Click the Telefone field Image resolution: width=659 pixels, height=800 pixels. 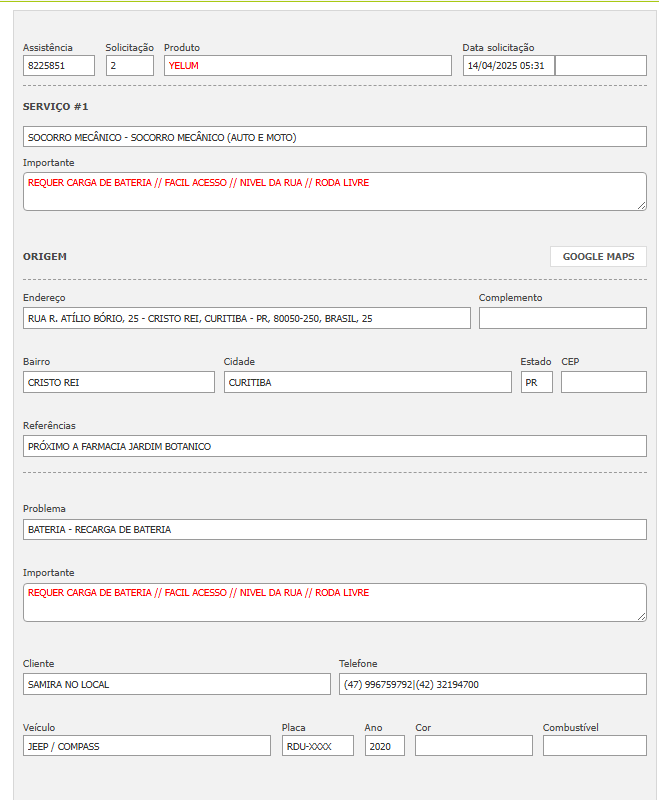[x=492, y=684]
